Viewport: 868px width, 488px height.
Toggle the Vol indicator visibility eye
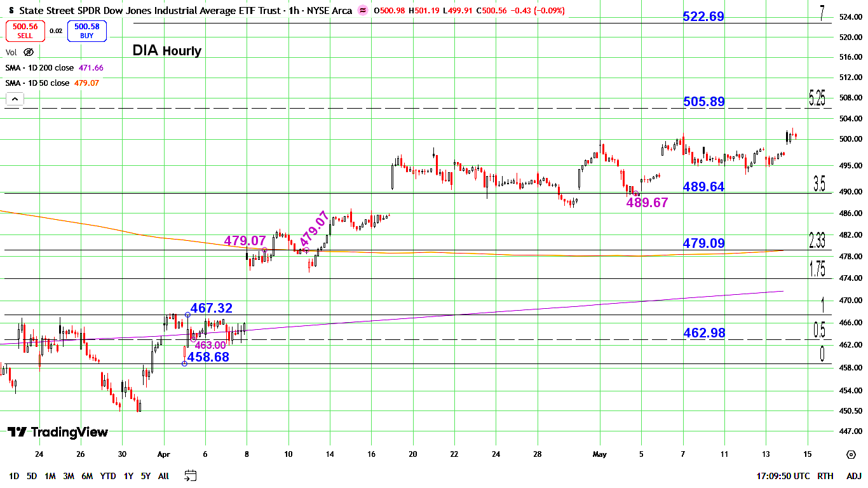tap(28, 52)
